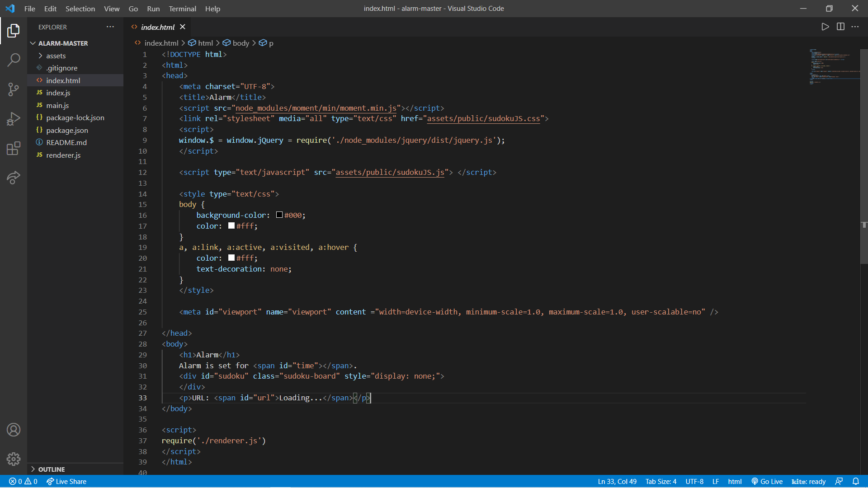Click the Tab Size: 4 indicator
The height and width of the screenshot is (488, 868).
click(660, 481)
